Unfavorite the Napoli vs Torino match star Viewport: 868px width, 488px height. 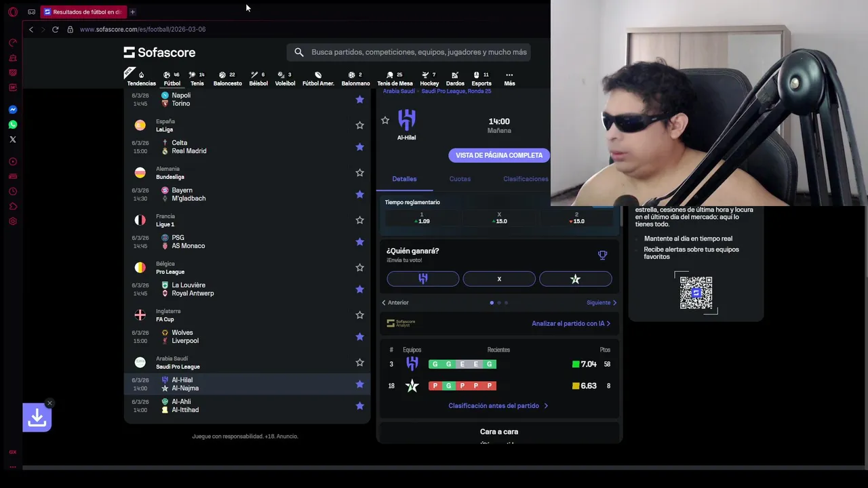pyautogui.click(x=360, y=100)
